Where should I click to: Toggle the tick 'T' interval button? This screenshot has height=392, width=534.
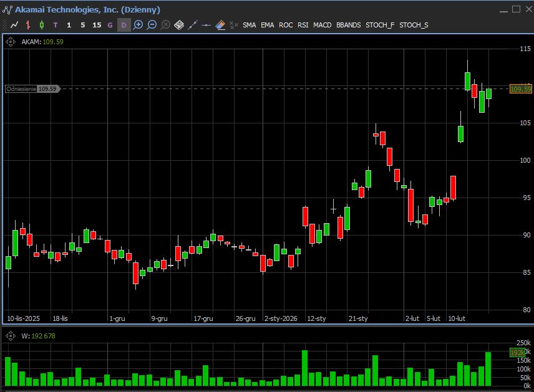pyautogui.click(x=56, y=25)
